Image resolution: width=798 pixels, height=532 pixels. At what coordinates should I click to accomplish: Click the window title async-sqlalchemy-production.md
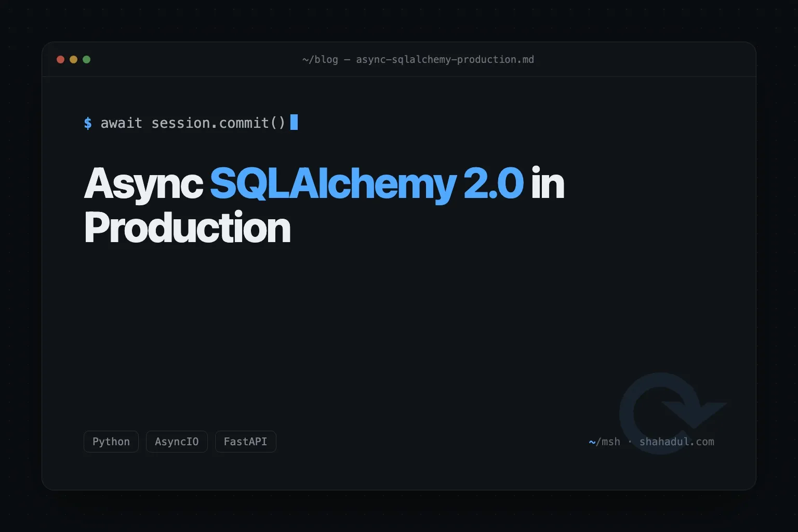445,60
